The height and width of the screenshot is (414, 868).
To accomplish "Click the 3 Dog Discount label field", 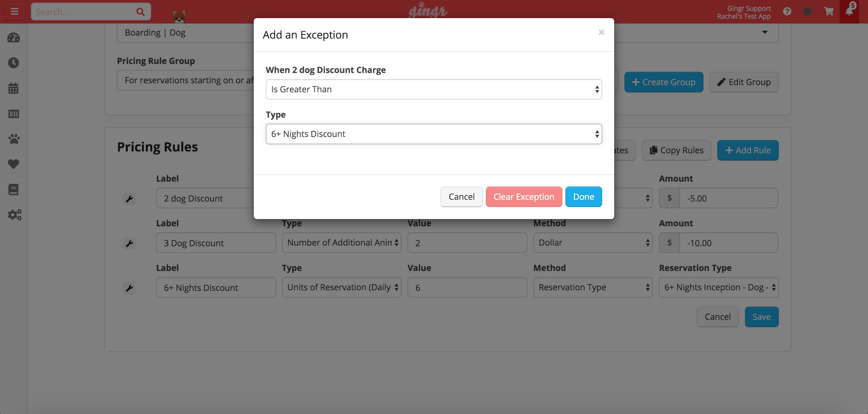I will click(216, 243).
